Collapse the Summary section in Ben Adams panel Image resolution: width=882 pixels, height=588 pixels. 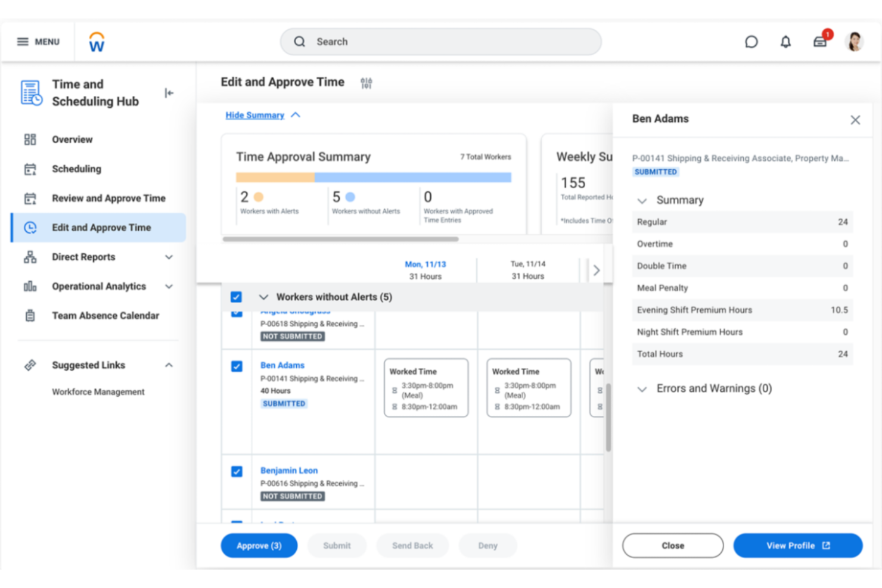tap(642, 201)
